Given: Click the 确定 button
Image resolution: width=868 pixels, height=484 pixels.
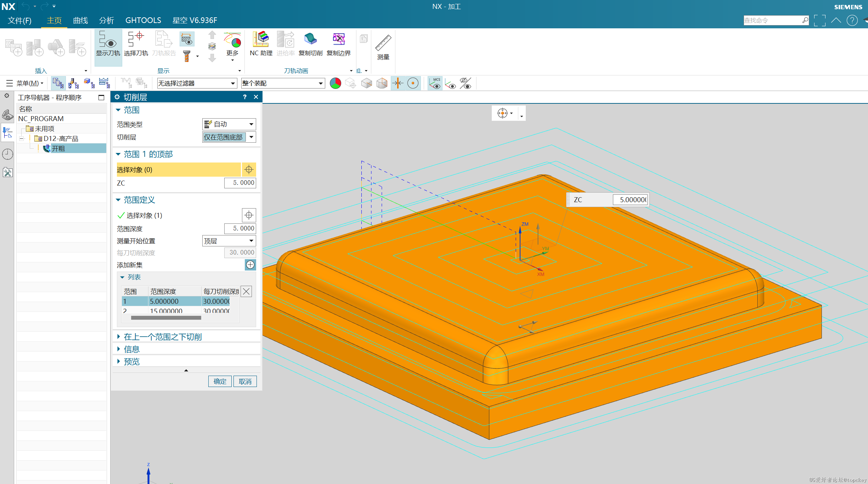Looking at the screenshot, I should (x=220, y=381).
